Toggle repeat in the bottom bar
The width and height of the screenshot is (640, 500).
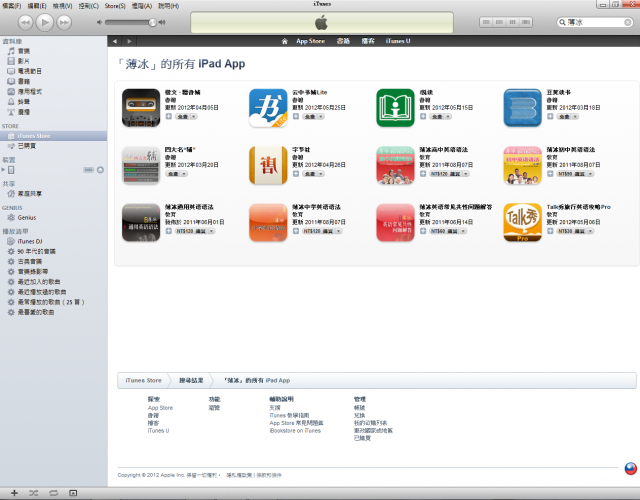tap(53, 493)
